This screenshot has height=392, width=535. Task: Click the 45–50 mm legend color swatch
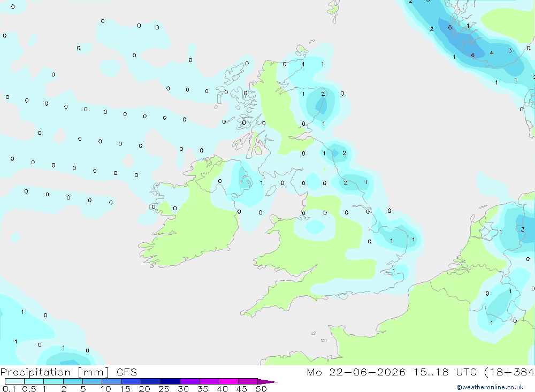[x=248, y=381]
